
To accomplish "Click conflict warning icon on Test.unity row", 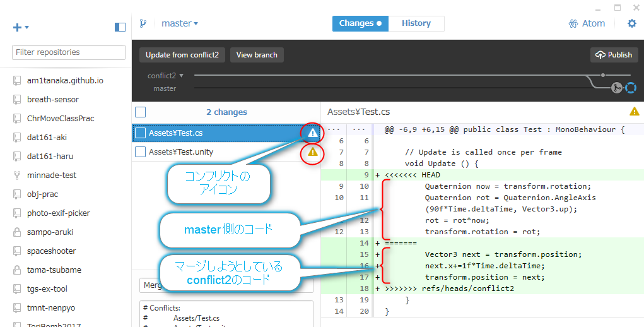I will [x=313, y=152].
